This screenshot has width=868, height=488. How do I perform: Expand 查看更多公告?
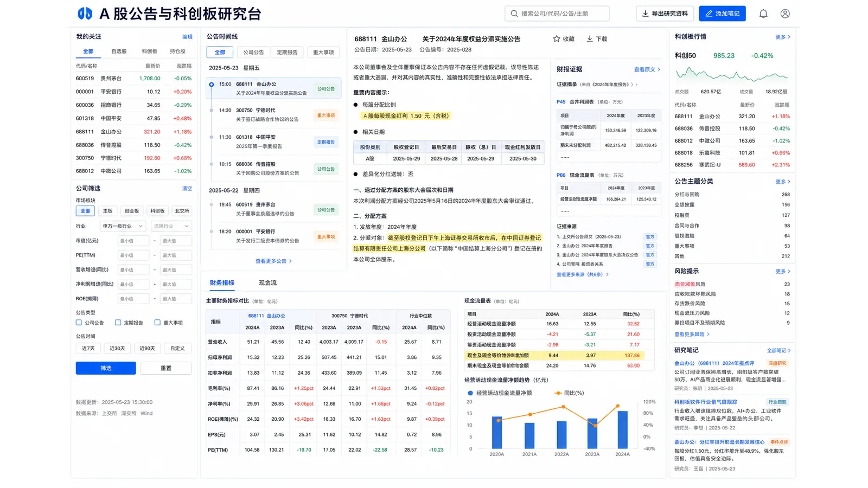tap(274, 261)
